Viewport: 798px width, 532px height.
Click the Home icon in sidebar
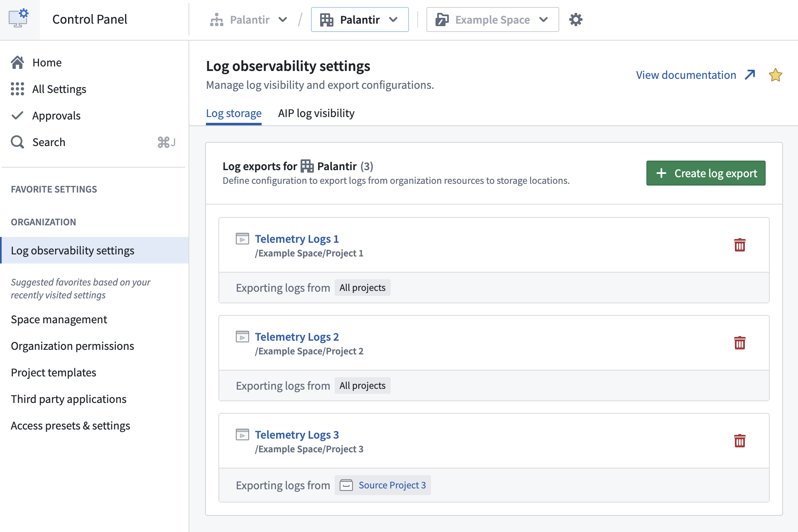pos(17,62)
